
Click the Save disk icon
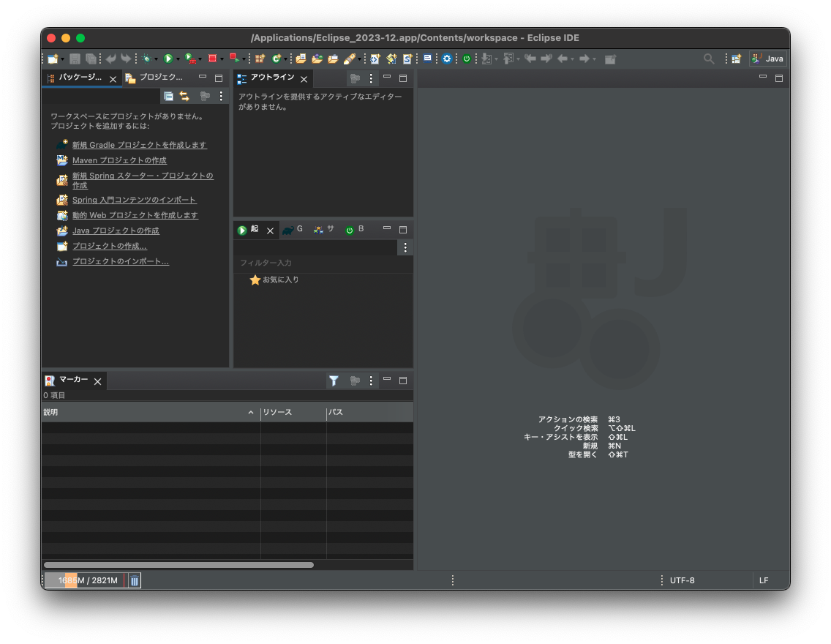coord(75,59)
